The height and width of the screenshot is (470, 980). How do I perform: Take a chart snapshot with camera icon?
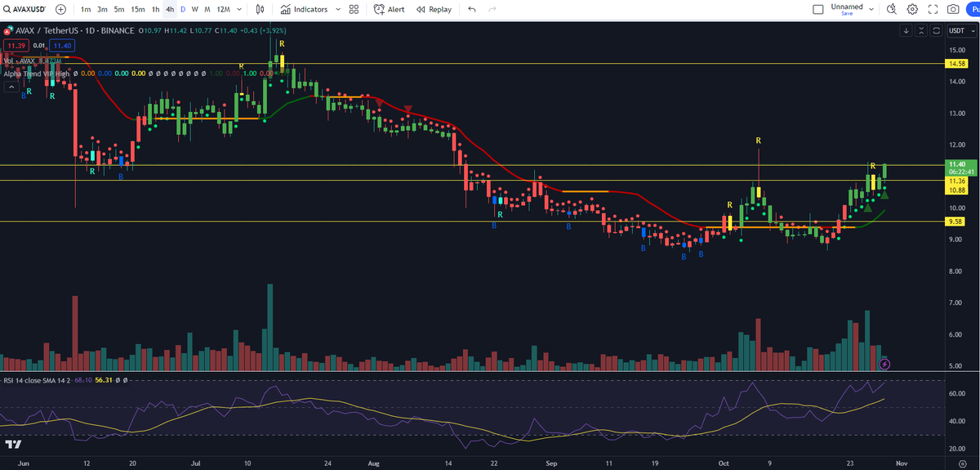[952, 10]
